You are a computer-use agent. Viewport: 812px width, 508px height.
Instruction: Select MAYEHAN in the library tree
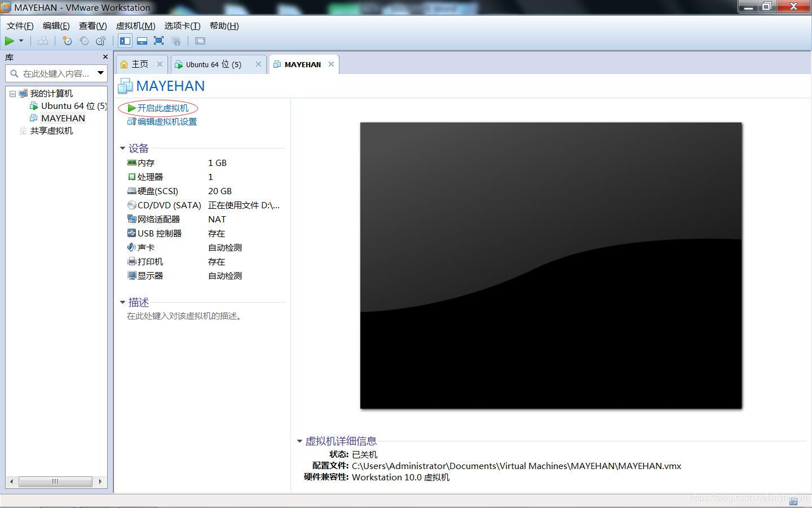[x=63, y=118]
